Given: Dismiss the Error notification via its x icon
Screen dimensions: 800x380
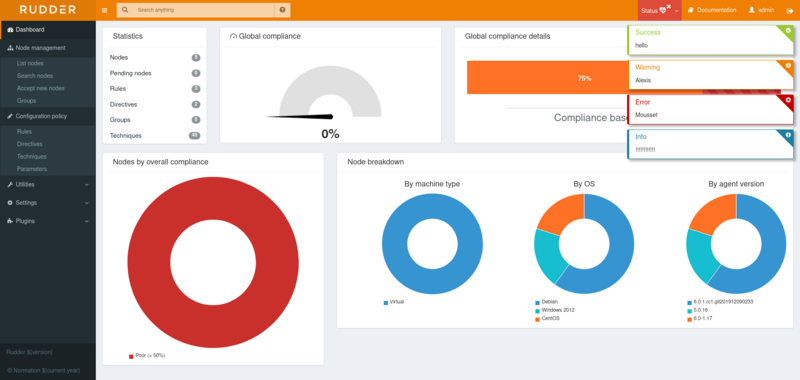Looking at the screenshot, I should tap(789, 100).
